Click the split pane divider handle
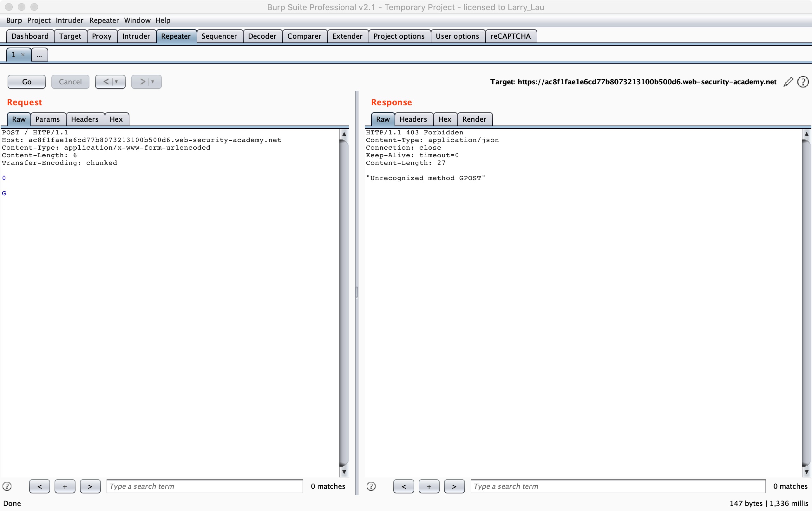 [x=357, y=292]
